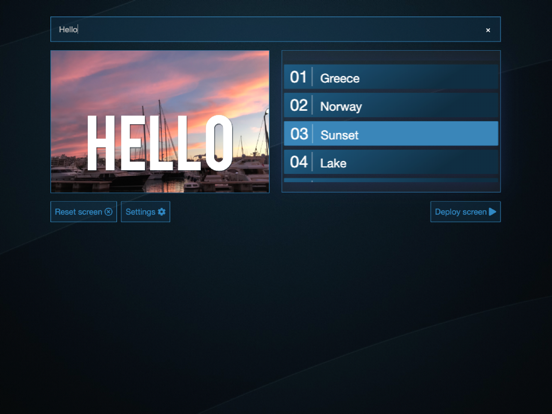Open Settings with the gear button
This screenshot has width=552, height=414.
click(x=145, y=212)
